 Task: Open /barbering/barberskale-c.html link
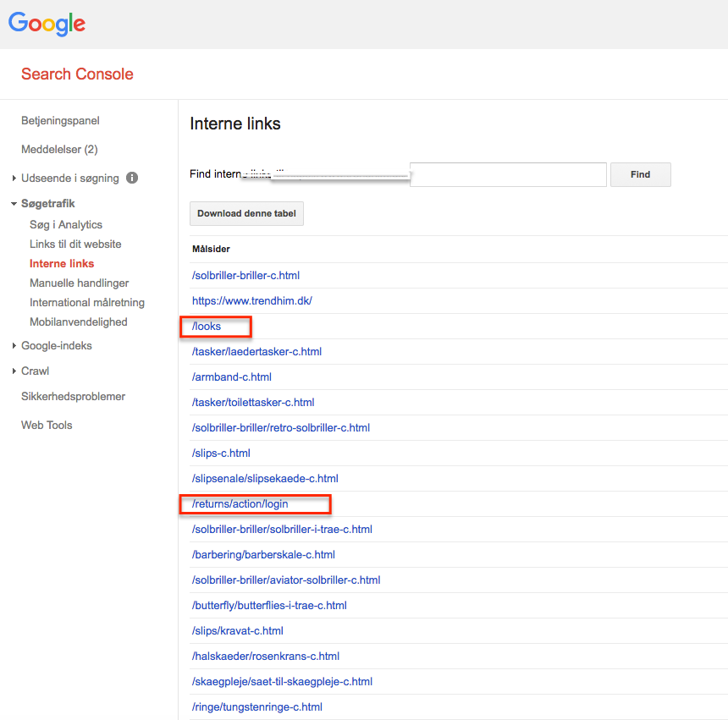263,555
